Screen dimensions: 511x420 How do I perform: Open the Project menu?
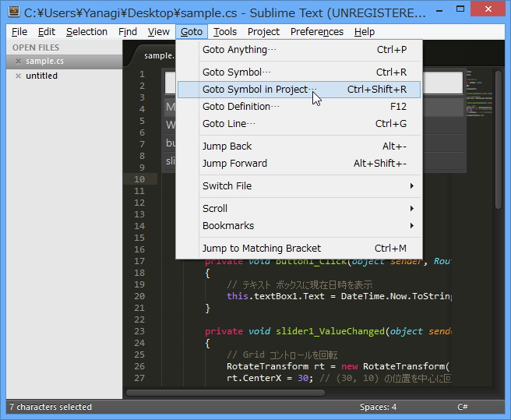[x=263, y=32]
